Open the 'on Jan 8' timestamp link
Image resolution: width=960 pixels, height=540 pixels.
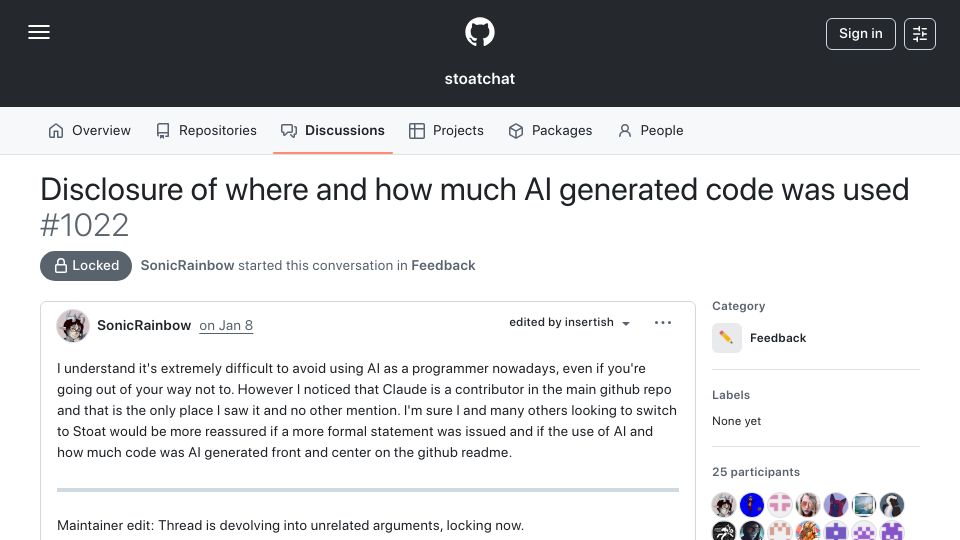pyautogui.click(x=226, y=326)
